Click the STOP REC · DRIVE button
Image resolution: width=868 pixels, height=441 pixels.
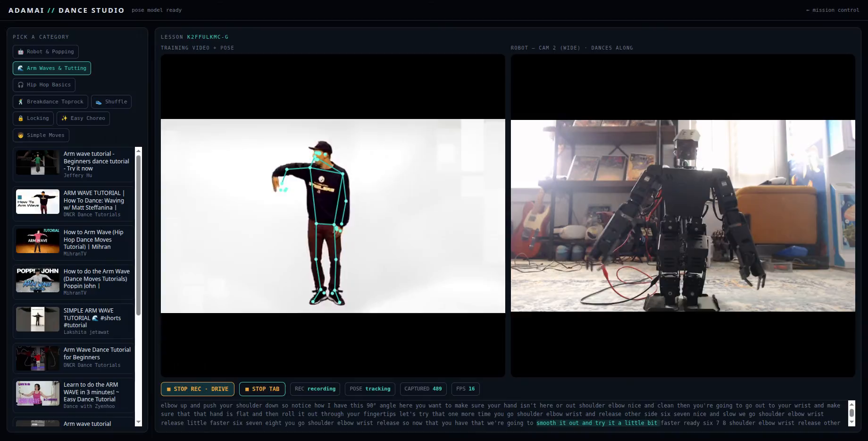(x=198, y=389)
